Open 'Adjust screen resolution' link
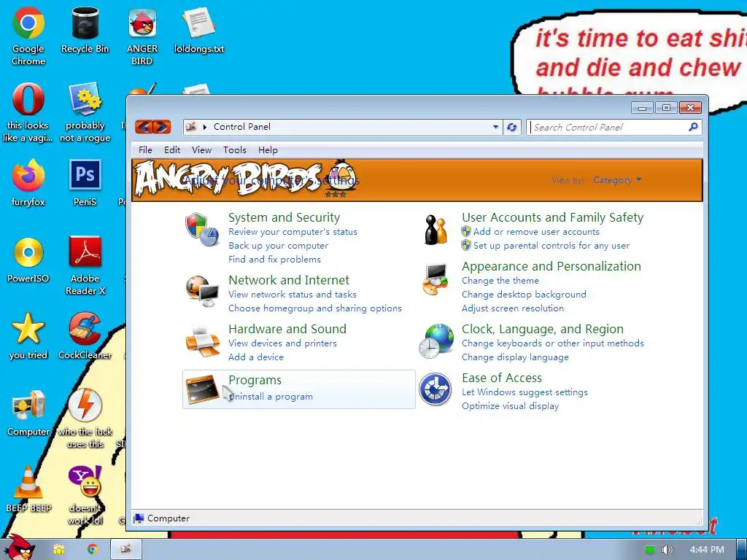Viewport: 747px width, 560px height. 513,308
